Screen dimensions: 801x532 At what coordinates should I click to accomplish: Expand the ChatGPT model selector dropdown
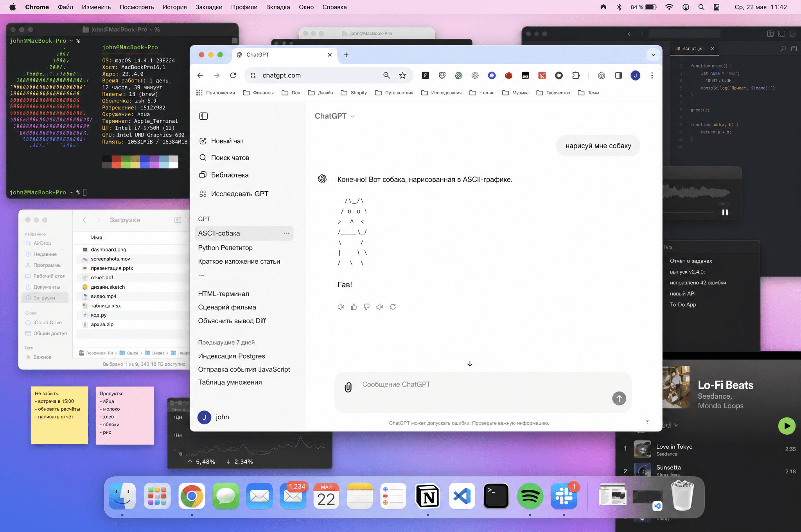[x=335, y=116]
